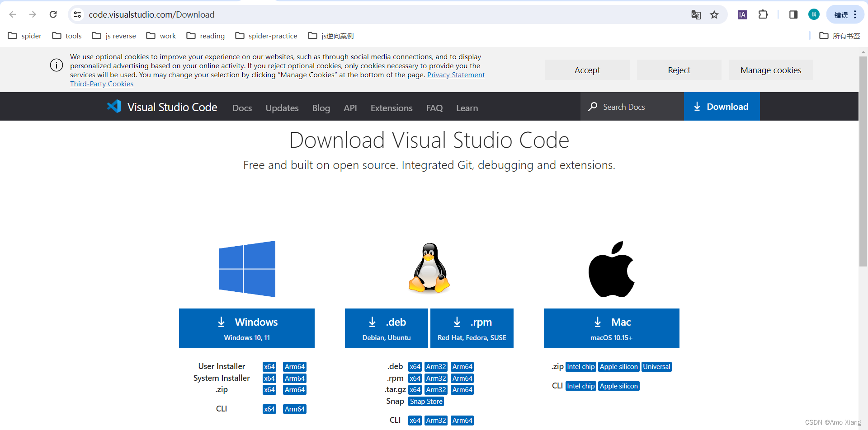Open the js逆向案例 bookmark folder
Image resolution: width=868 pixels, height=430 pixels.
click(331, 36)
